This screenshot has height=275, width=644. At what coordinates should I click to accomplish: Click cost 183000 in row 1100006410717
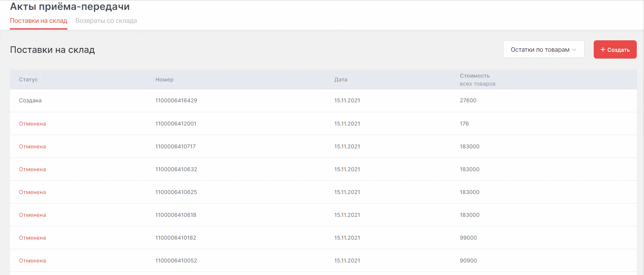click(x=470, y=146)
